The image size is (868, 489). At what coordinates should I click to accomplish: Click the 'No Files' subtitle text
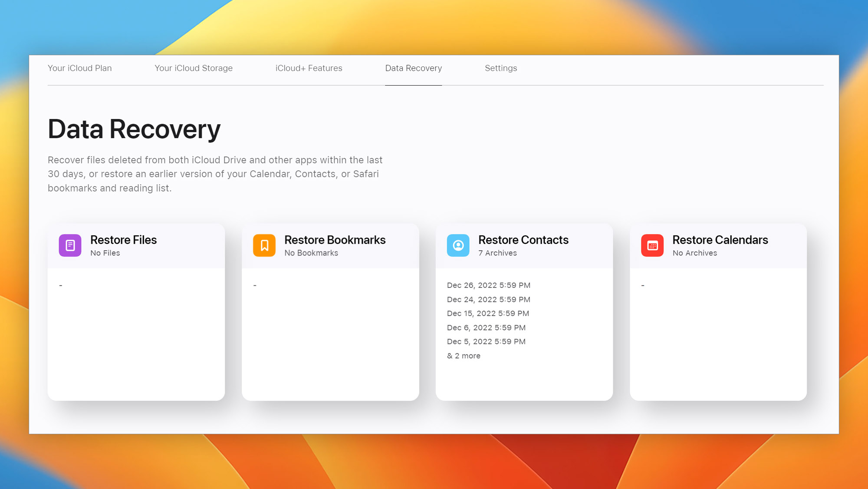tap(105, 253)
